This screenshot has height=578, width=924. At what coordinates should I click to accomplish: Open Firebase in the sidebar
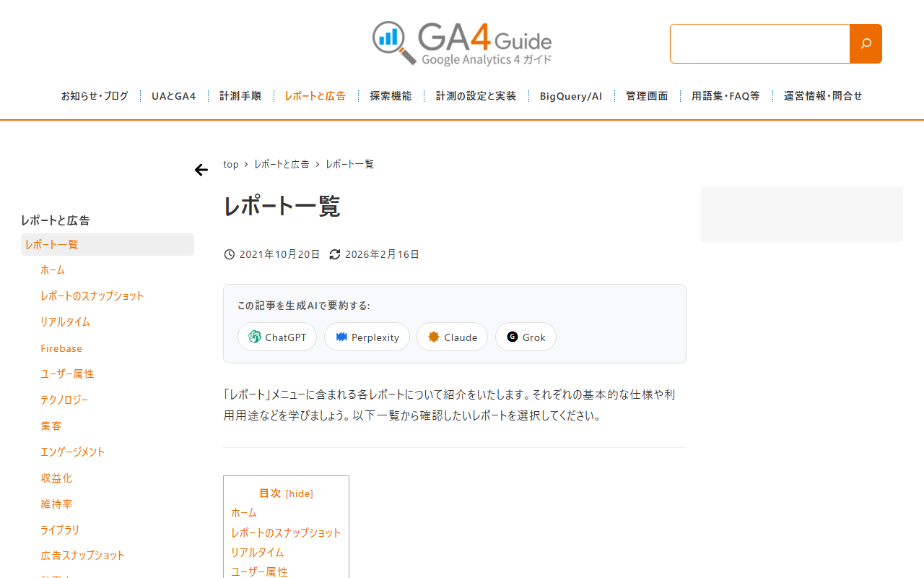pyautogui.click(x=61, y=348)
